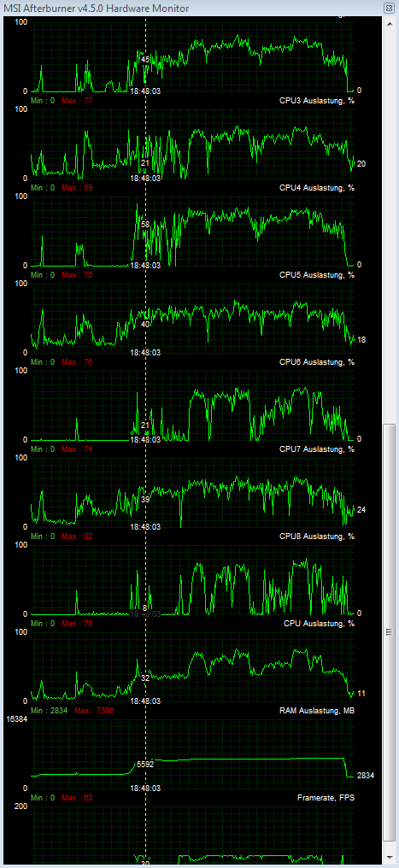Click the 'Max : 82' value
The height and width of the screenshot is (868, 399).
point(77,537)
